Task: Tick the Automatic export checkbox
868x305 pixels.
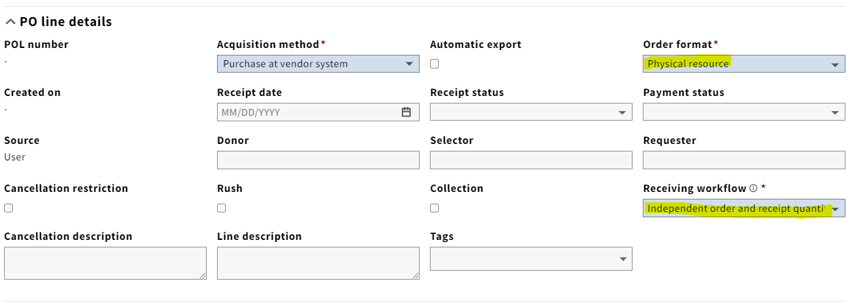Action: 435,64
